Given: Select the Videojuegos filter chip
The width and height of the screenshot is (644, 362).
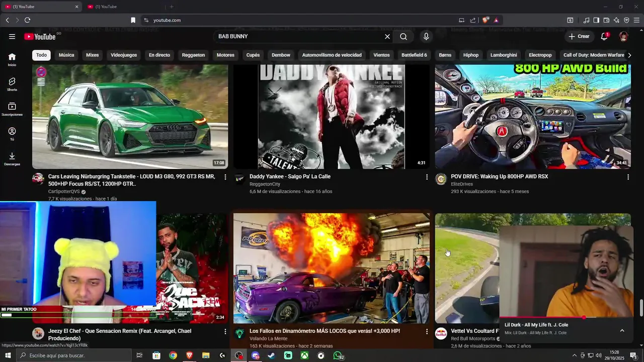Looking at the screenshot, I should [x=124, y=55].
